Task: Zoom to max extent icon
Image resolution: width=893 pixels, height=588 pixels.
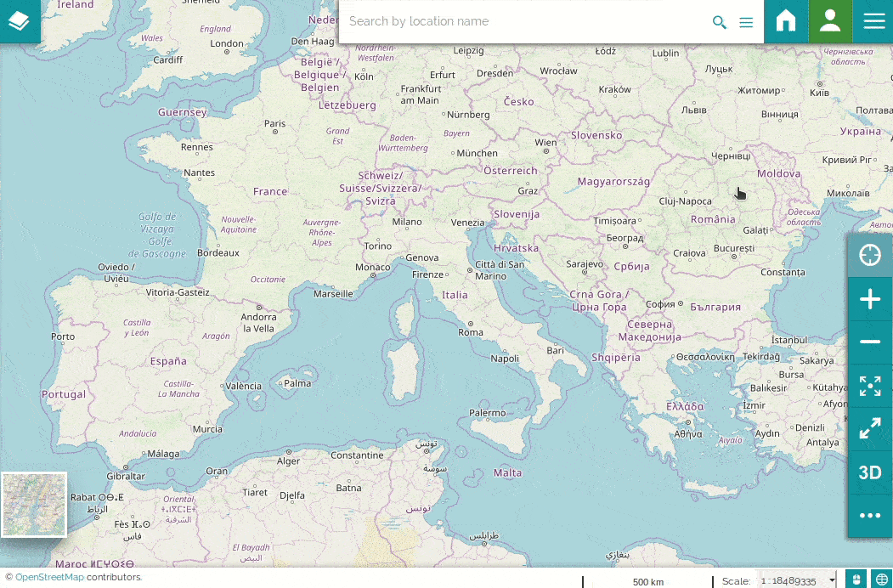Action: [870, 386]
